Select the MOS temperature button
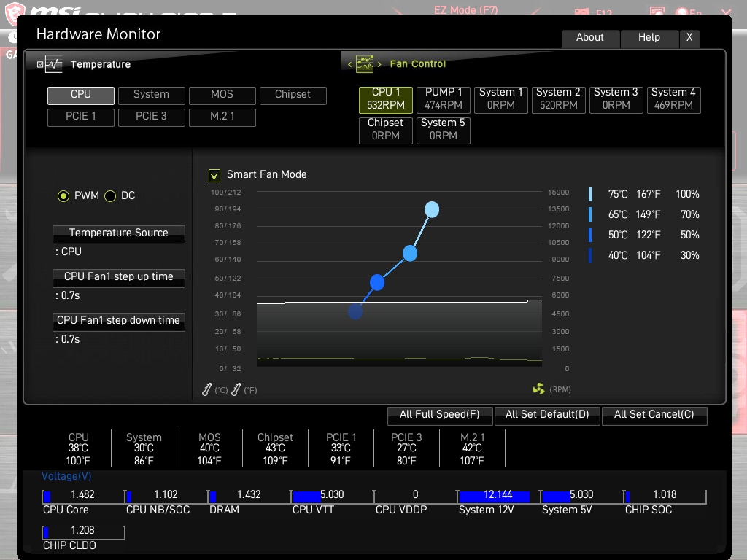Viewport: 747px width, 560px height. (222, 96)
